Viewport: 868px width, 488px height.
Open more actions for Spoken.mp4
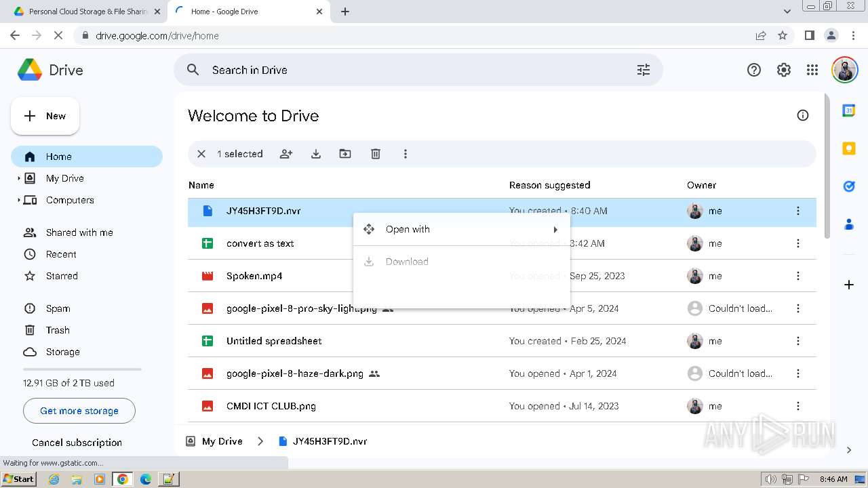pyautogui.click(x=798, y=276)
